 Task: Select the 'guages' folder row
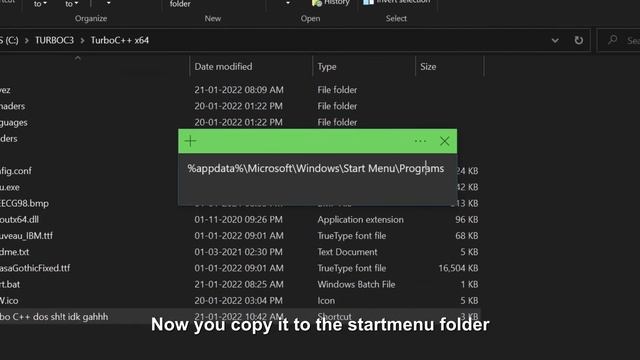point(13,122)
